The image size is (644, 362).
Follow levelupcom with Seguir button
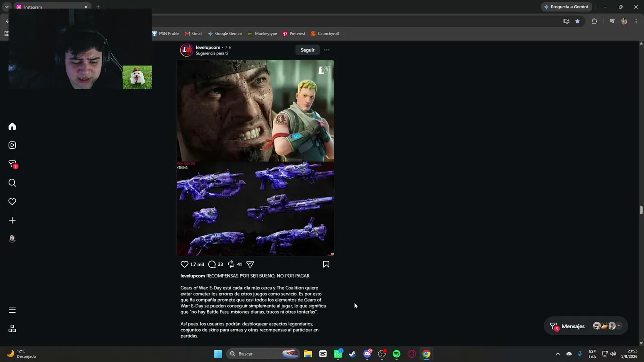(307, 50)
